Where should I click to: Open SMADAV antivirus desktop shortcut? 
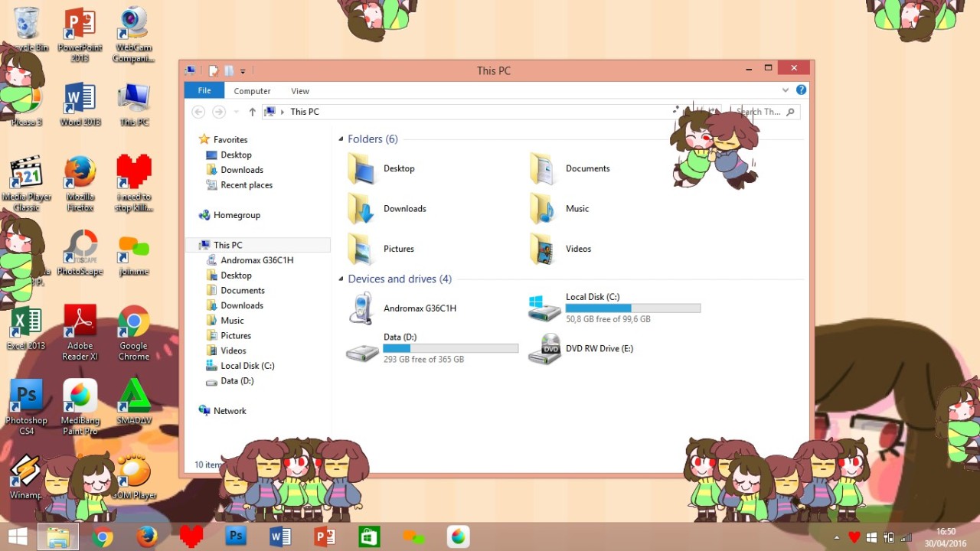pyautogui.click(x=134, y=402)
